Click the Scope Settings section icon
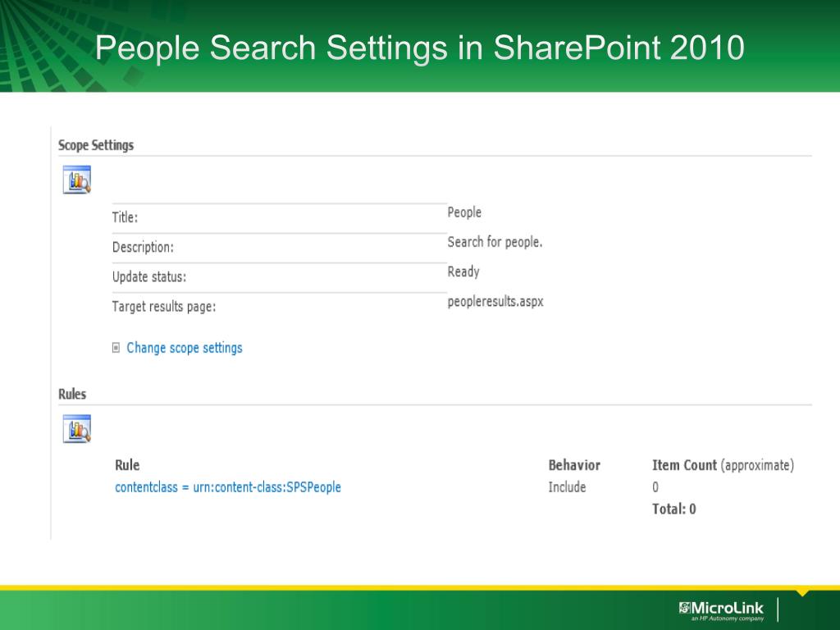This screenshot has height=630, width=840. 76,180
